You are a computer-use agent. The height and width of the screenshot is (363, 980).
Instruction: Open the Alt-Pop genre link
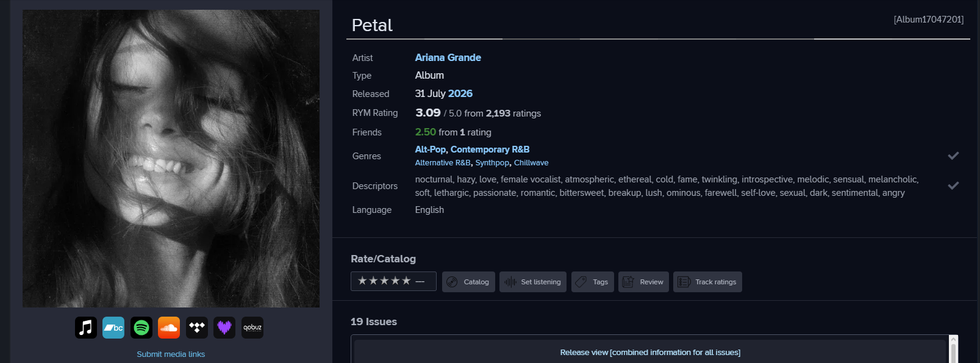tap(431, 149)
